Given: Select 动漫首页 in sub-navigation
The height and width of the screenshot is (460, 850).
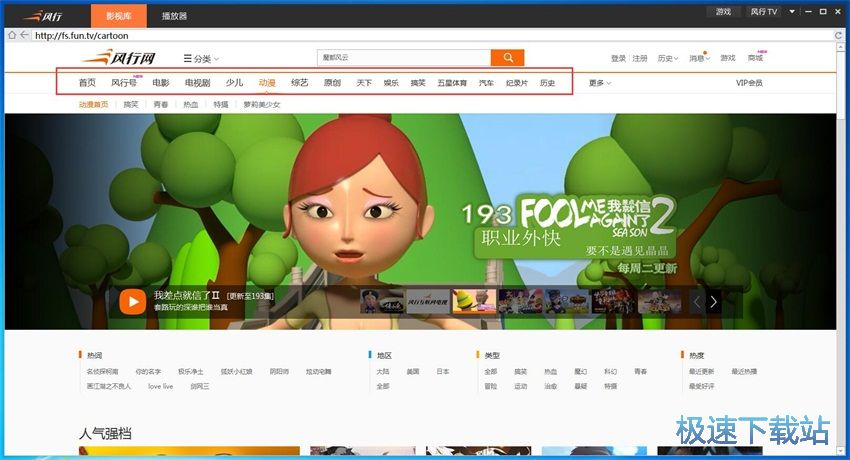Looking at the screenshot, I should tap(93, 105).
